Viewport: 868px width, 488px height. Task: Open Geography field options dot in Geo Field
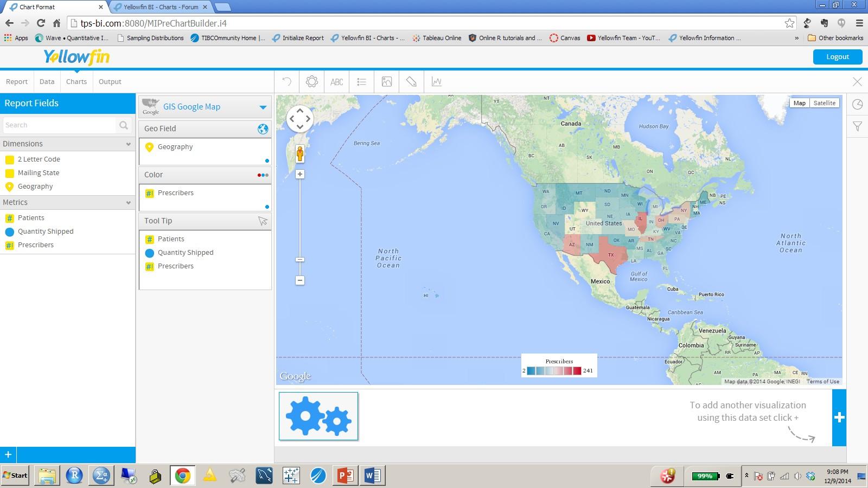tap(267, 160)
